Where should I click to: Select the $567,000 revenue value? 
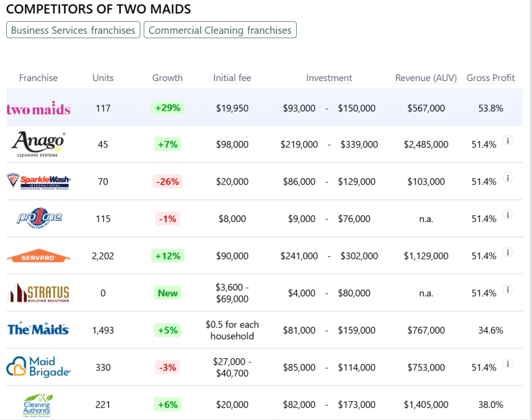(x=426, y=108)
